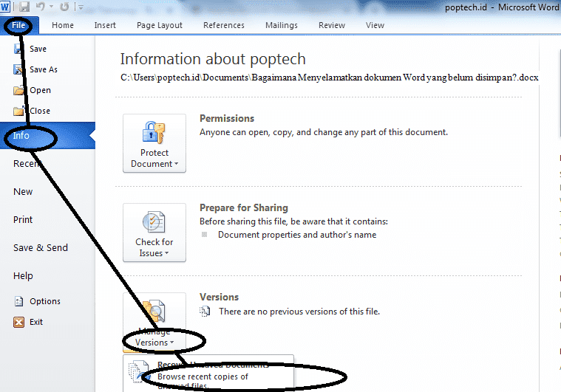Click the Save floppy icon in quick access toolbar

(24, 7)
